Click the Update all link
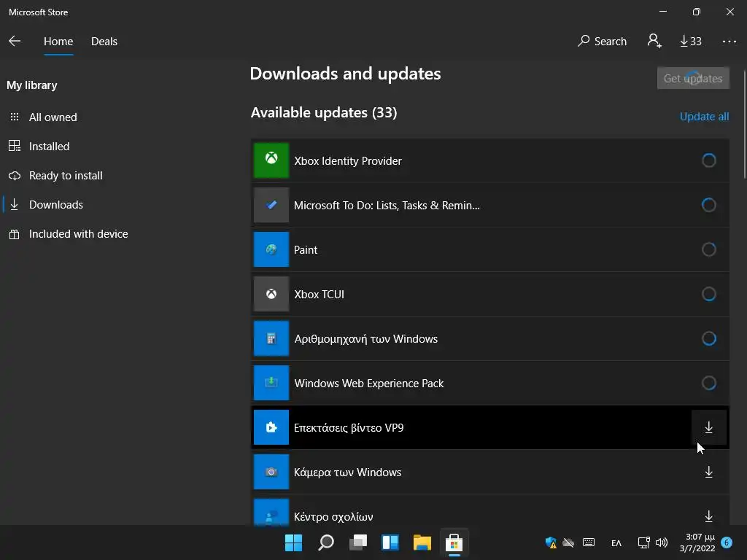Screen dimensions: 747x560 [704, 117]
